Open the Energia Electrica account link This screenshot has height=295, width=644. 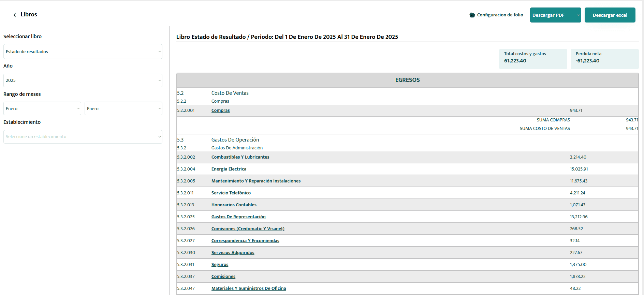(x=229, y=169)
